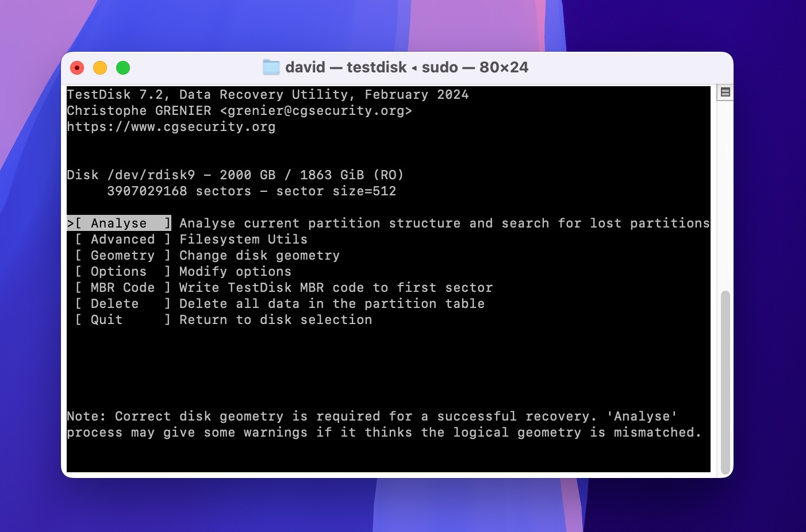This screenshot has width=806, height=532.
Task: Click 'Analyse current partition structure' description
Action: pyautogui.click(x=444, y=223)
